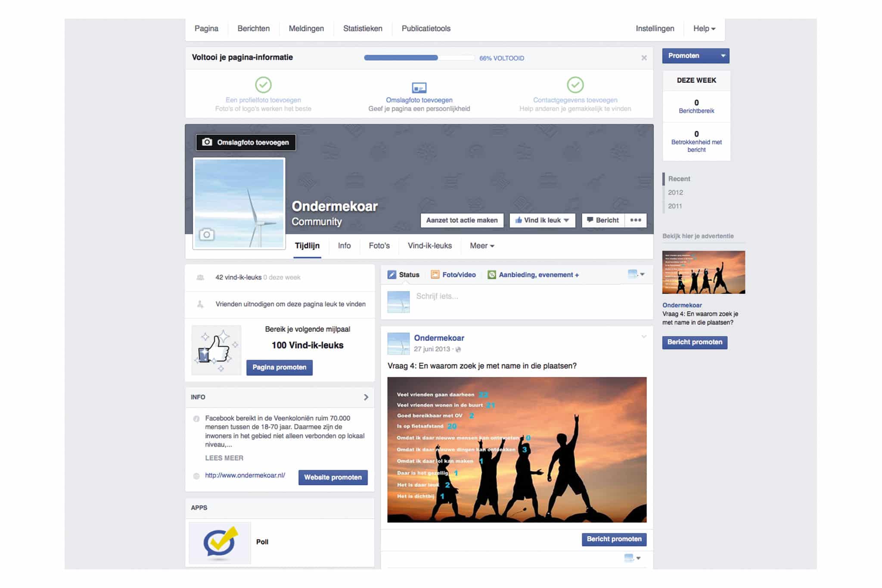The height and width of the screenshot is (588, 882).
Task: Expand the INFO section arrow
Action: (x=366, y=397)
